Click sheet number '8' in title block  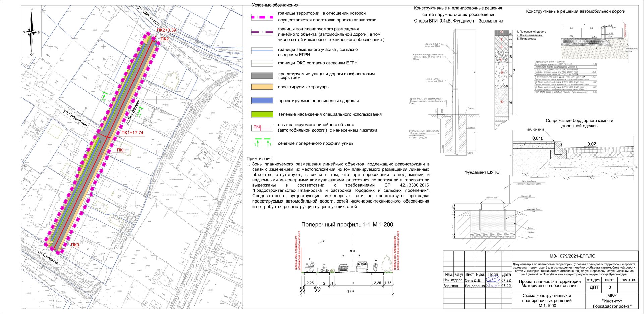pyautogui.click(x=610, y=287)
